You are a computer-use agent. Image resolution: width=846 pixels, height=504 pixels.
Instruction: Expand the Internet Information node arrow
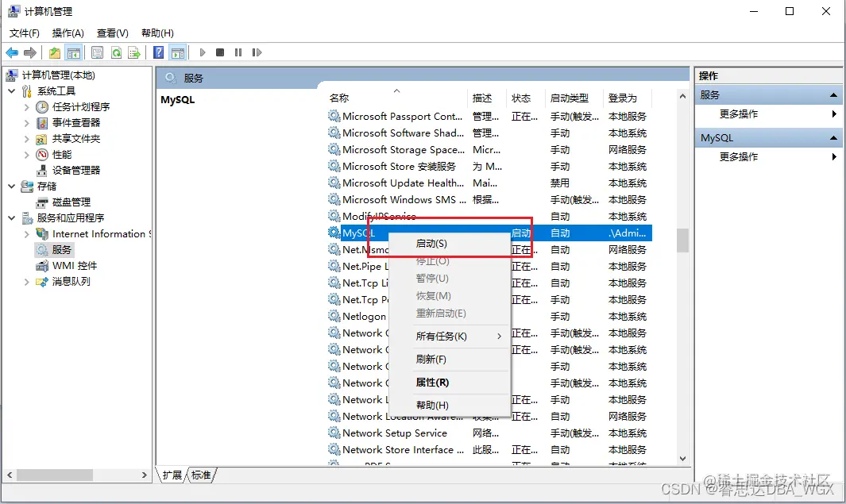click(26, 234)
